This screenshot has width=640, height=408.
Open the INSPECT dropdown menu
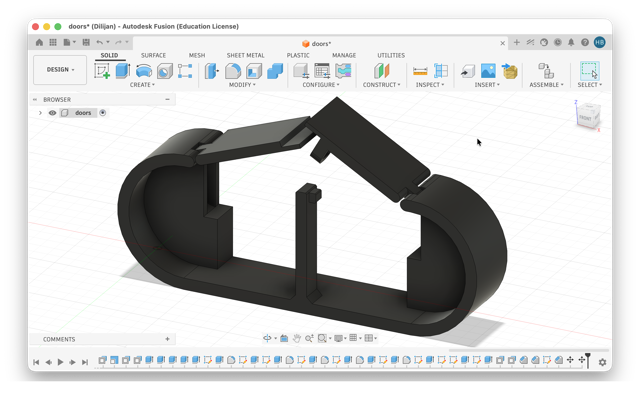point(430,85)
